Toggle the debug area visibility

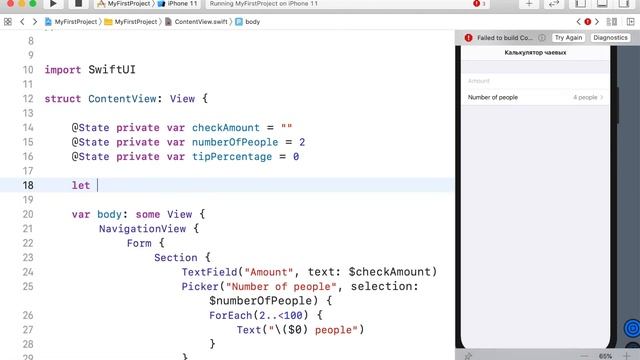coord(602,4)
